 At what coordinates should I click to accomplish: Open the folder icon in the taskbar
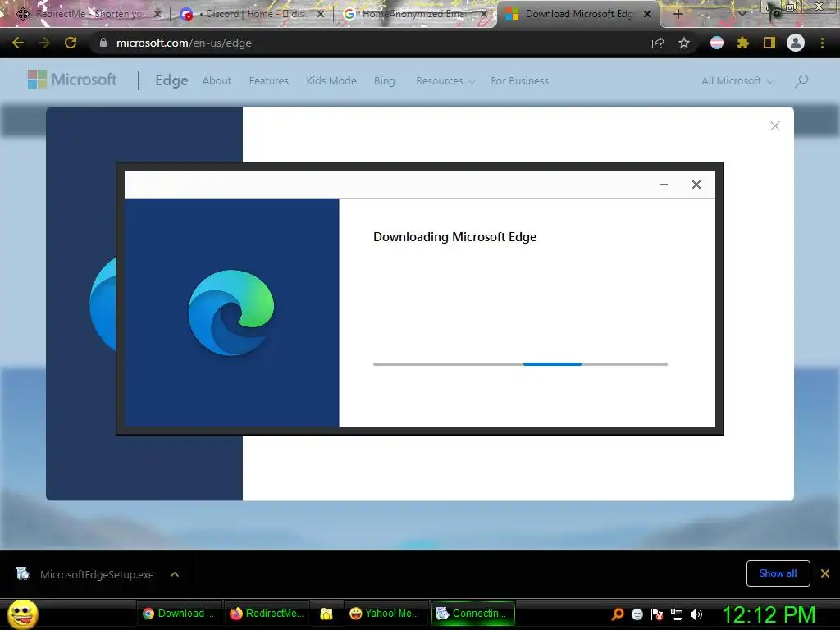click(x=326, y=614)
